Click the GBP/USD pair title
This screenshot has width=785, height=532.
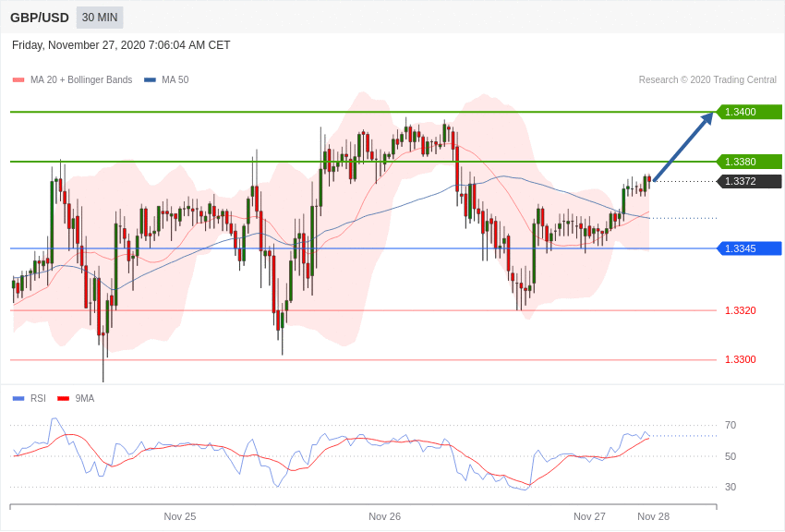40,18
